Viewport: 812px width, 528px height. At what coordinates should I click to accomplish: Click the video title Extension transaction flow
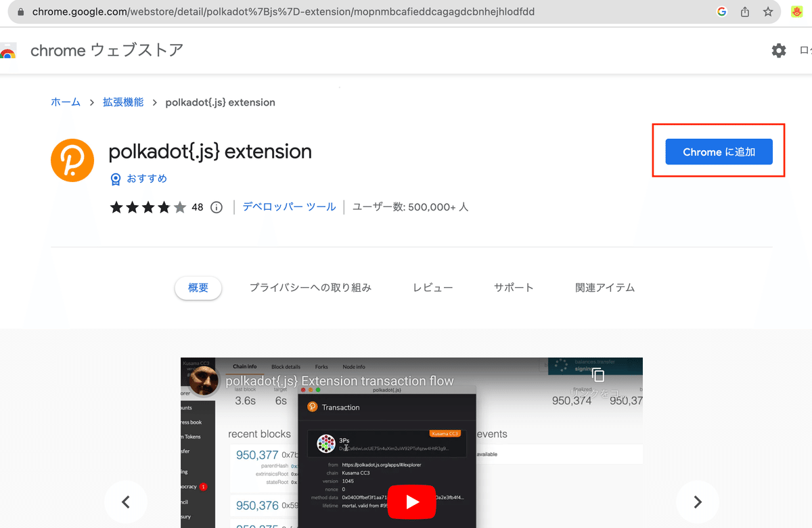[340, 381]
